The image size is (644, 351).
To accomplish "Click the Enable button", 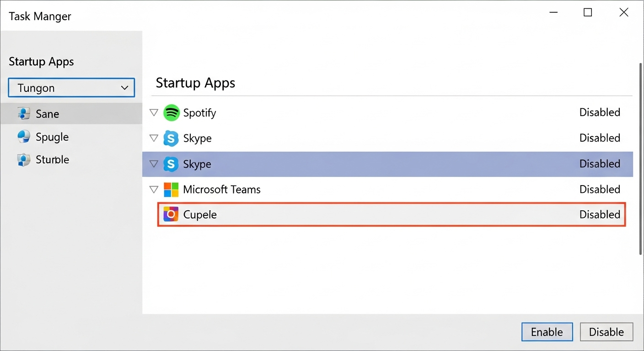I will coord(547,332).
